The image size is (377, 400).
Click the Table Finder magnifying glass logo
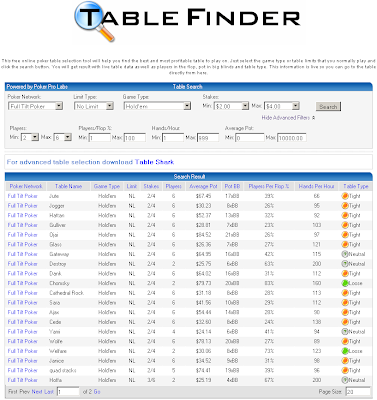pyautogui.click(x=95, y=21)
